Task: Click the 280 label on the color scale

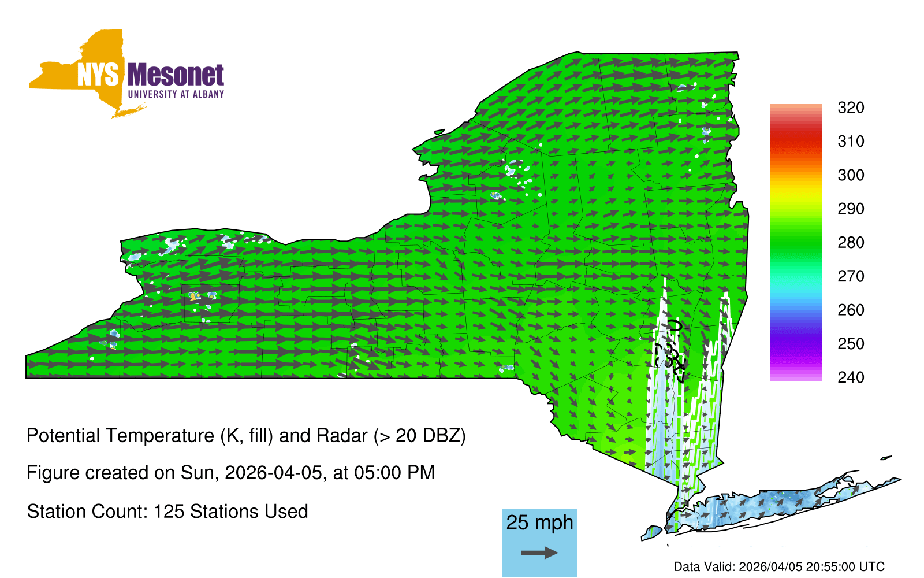Action: click(x=851, y=243)
